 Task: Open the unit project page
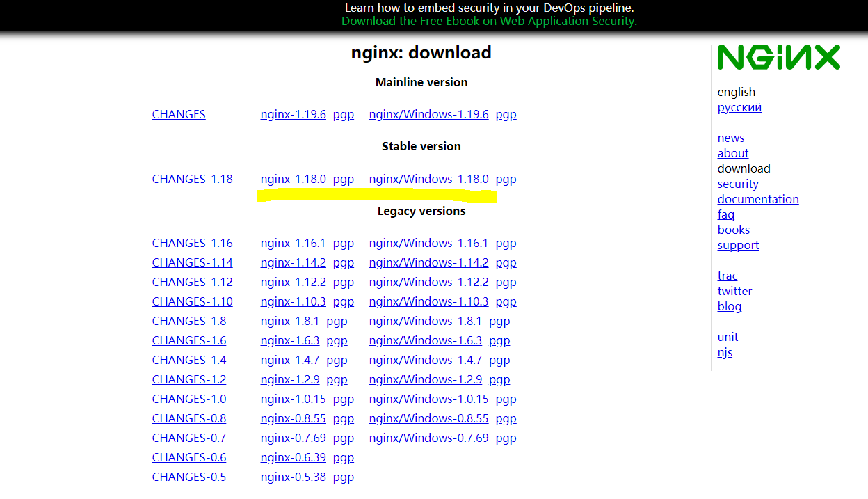tap(728, 337)
